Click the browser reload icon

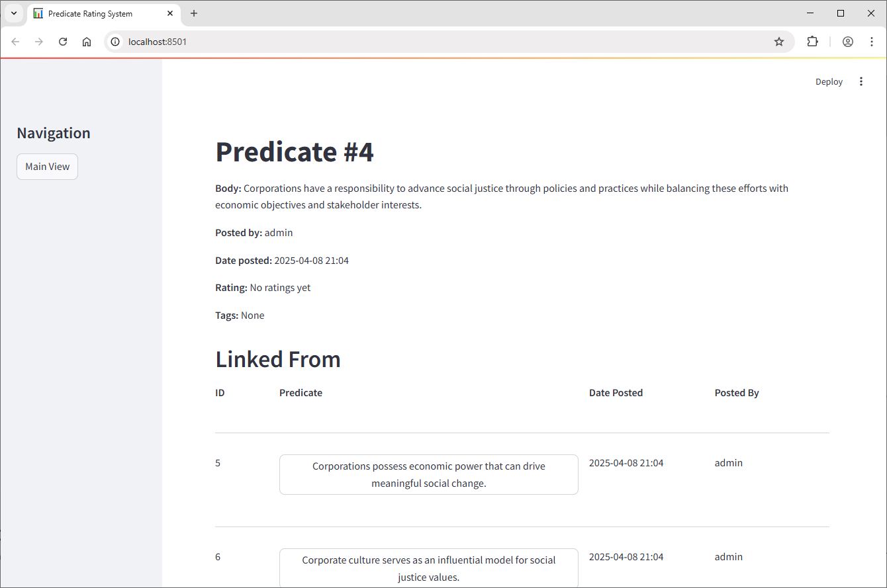(63, 42)
